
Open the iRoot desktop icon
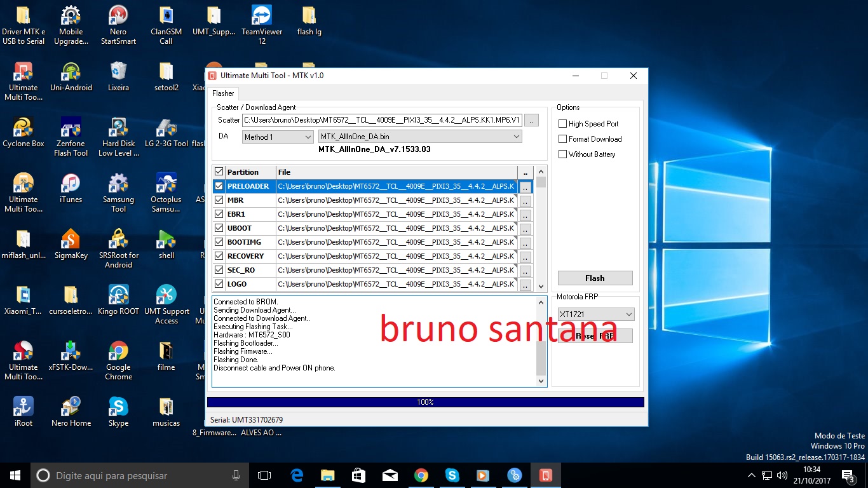23,412
